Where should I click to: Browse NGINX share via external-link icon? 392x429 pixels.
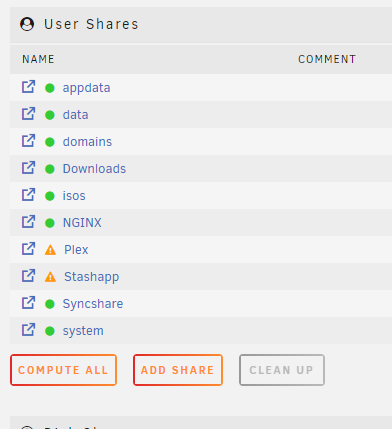pyautogui.click(x=28, y=222)
